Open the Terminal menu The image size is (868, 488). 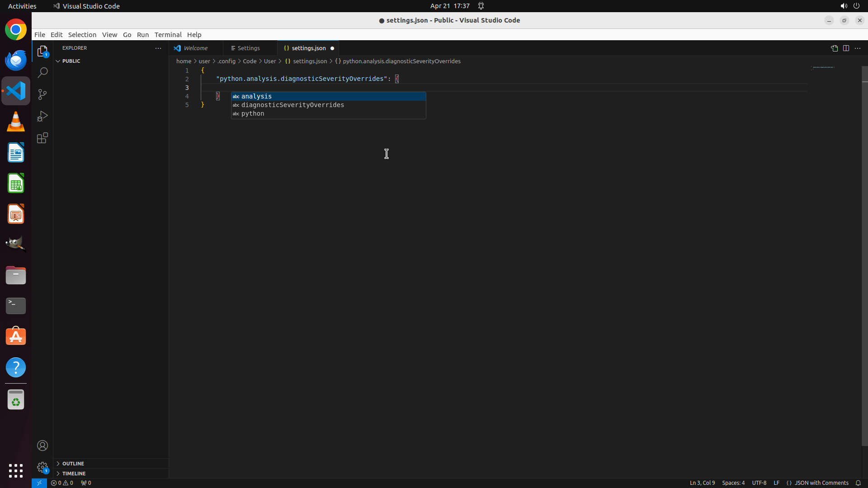coord(168,35)
